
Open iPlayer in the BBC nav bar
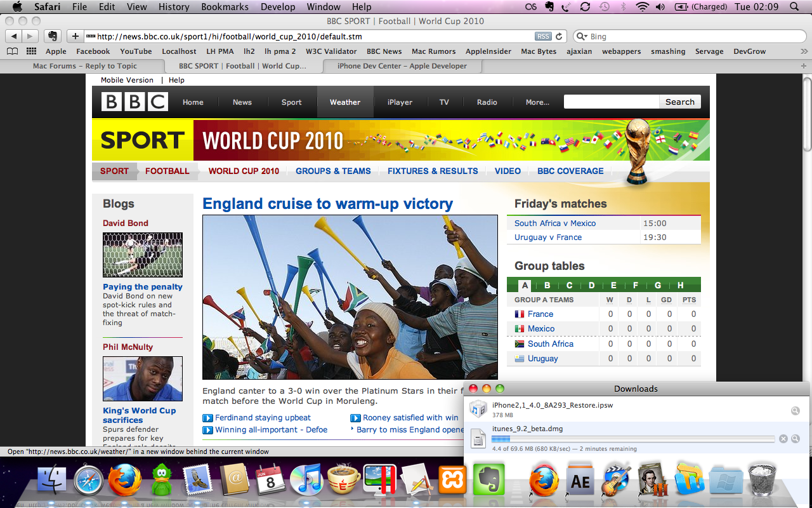click(x=400, y=102)
